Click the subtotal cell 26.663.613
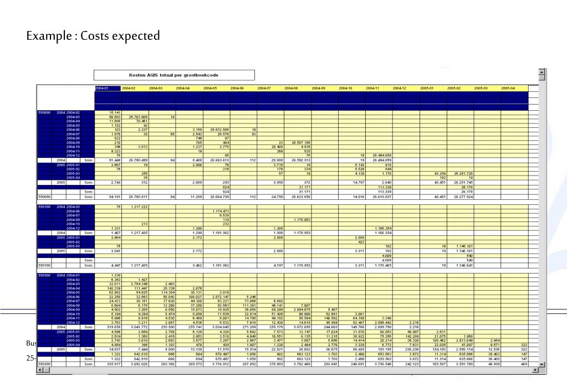 coord(217,160)
